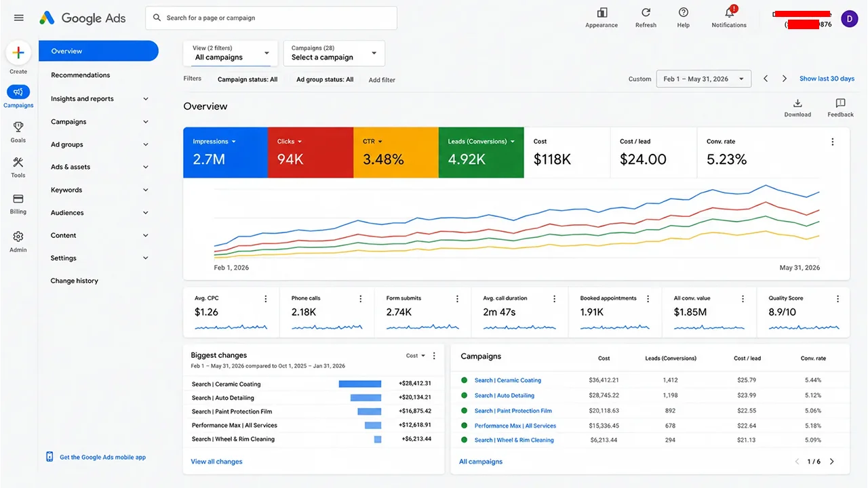The image size is (868, 488).
Task: Click the Feedback icon
Action: pyautogui.click(x=840, y=104)
